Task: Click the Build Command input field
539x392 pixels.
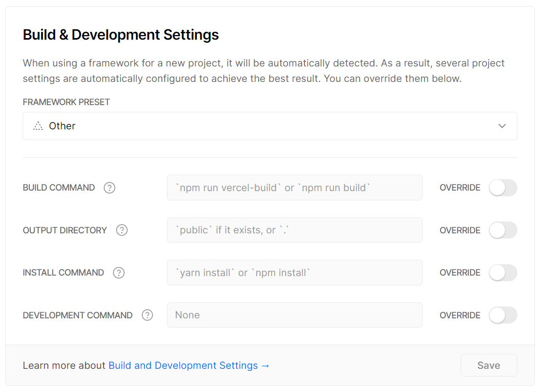Action: 294,188
